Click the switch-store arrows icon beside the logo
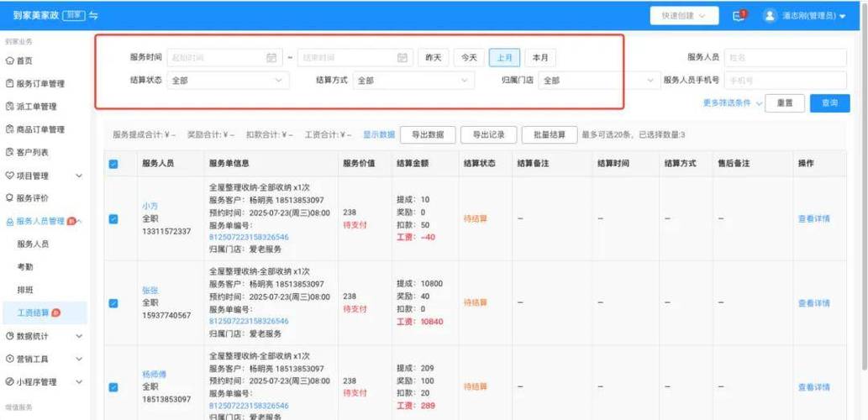 93,15
